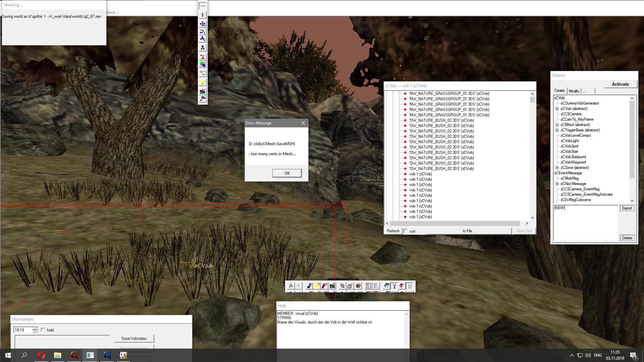Image resolution: width=644 pixels, height=362 pixels.
Task: Click the list document icon in bottom toolbar
Action: (368, 286)
